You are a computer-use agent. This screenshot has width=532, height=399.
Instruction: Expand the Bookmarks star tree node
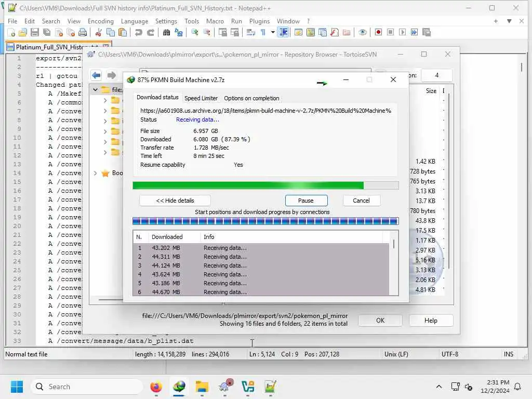[x=96, y=174]
